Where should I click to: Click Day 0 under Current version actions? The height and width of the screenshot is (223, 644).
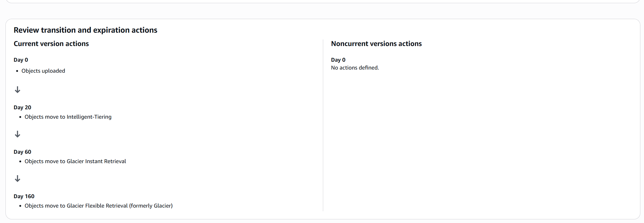(x=21, y=60)
